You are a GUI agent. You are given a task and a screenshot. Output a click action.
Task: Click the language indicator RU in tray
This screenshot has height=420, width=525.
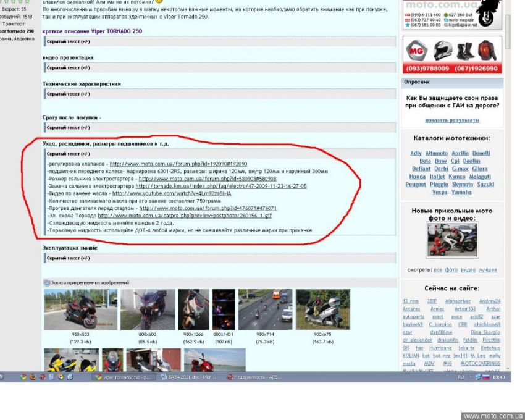(461, 377)
